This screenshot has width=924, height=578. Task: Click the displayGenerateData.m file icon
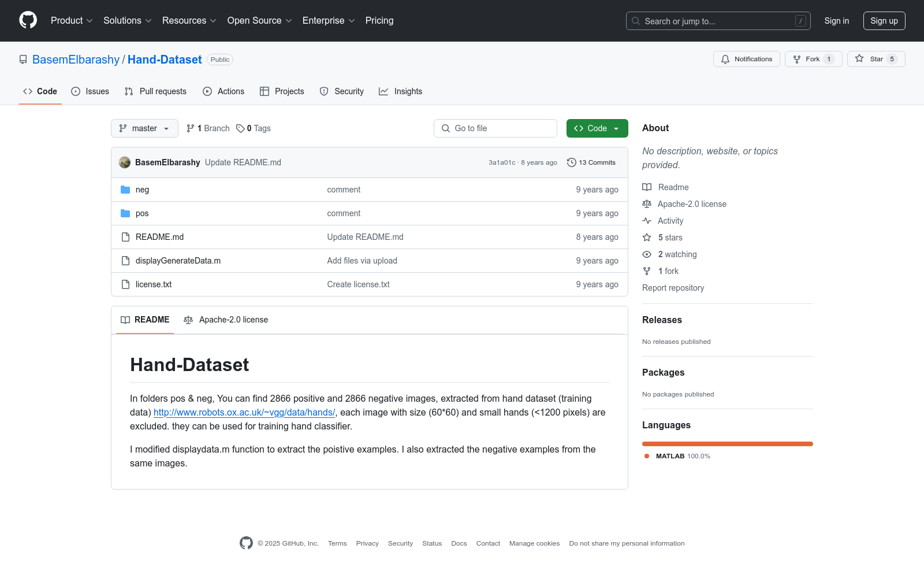pos(125,261)
